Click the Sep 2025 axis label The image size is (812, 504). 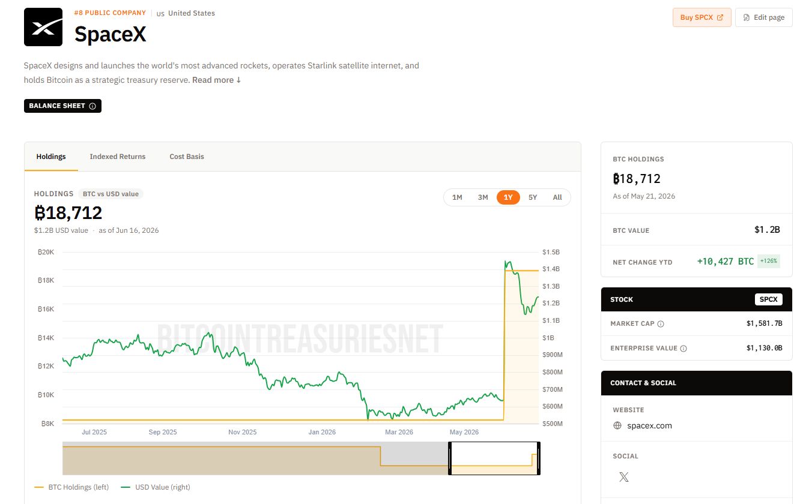[163, 432]
